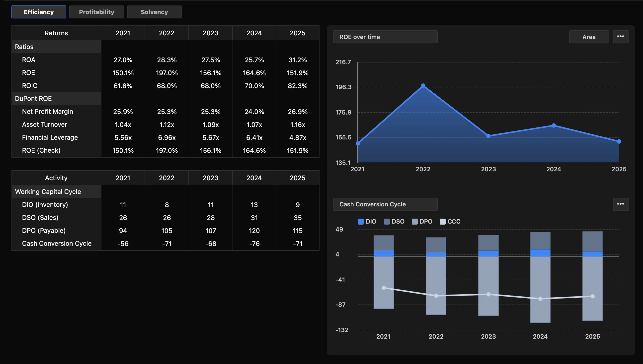
Task: Click the Ratios section header
Action: point(24,47)
